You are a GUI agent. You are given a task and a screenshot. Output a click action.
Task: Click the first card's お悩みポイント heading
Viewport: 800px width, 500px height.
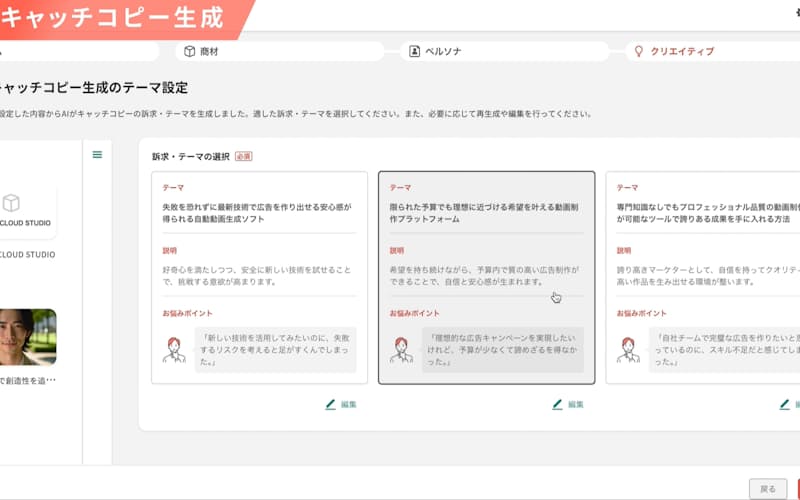(x=187, y=313)
